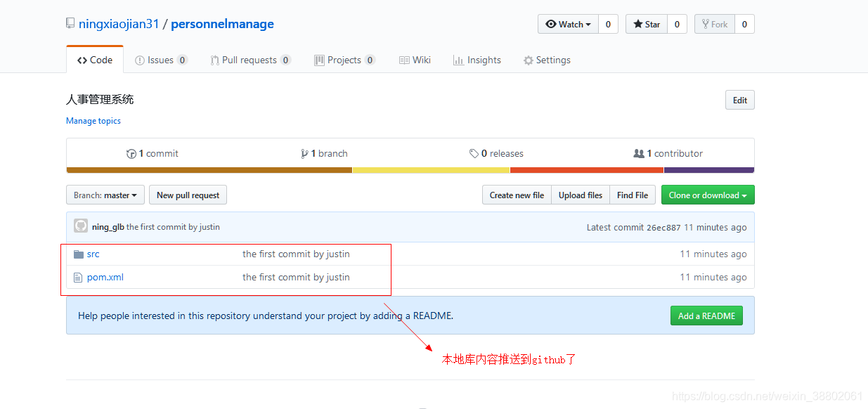View the 1 contributor link
The height and width of the screenshot is (409, 868).
668,153
